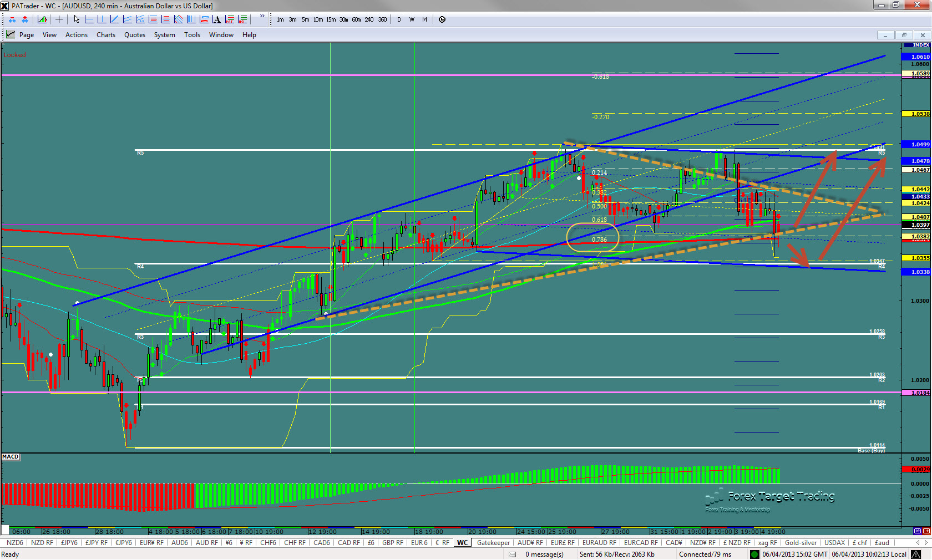The height and width of the screenshot is (560, 932).
Task: Select the red-blue price band tool
Action: click(204, 19)
